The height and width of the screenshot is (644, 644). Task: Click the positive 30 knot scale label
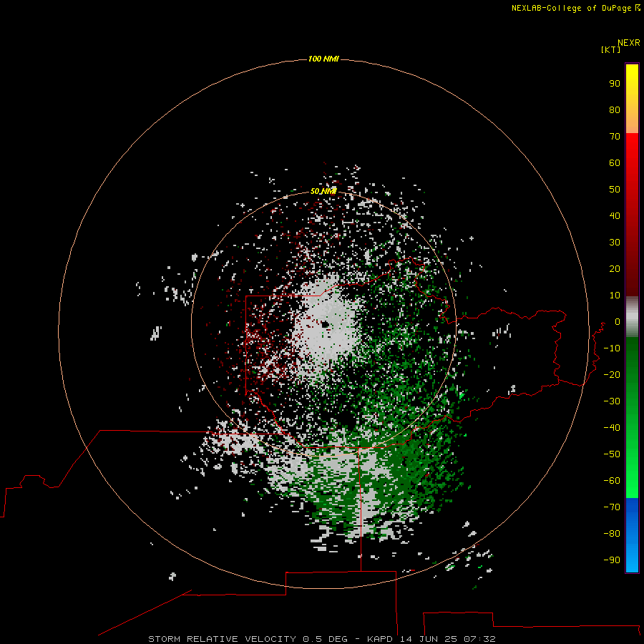coord(615,243)
